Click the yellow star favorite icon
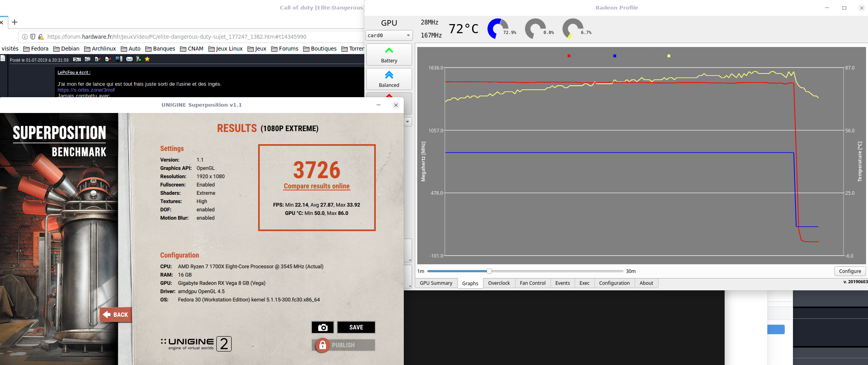 coord(147,59)
